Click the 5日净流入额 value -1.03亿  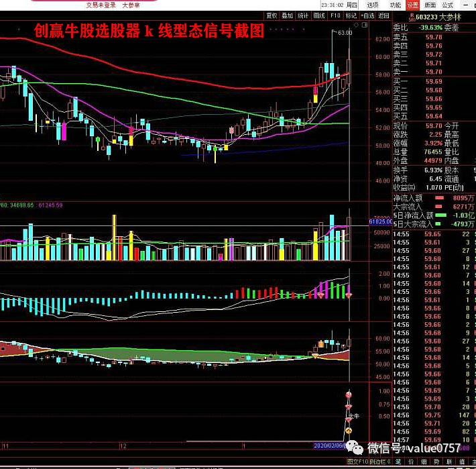coord(463,215)
